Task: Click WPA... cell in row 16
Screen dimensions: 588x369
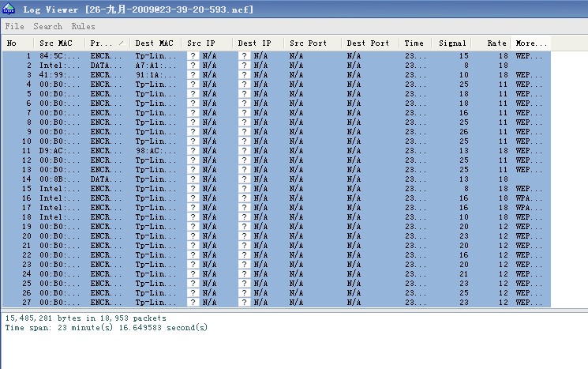Action: [529, 198]
